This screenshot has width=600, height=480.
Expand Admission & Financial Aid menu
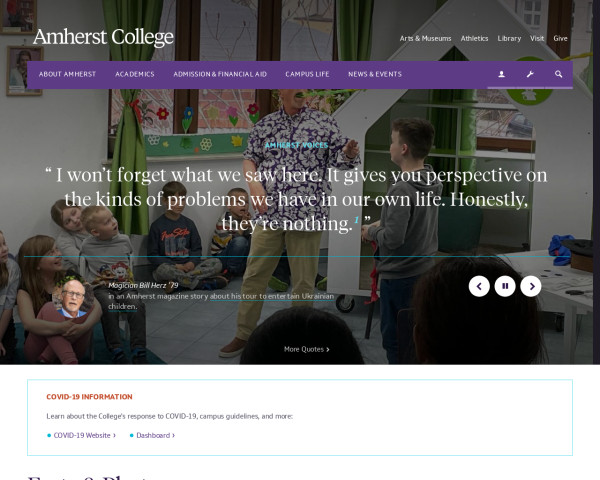tap(220, 74)
